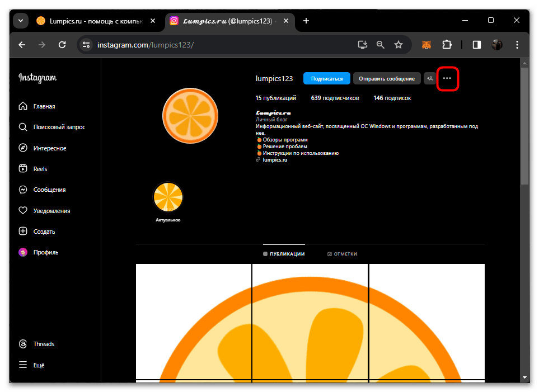Toggle the browser side panel

[477, 45]
